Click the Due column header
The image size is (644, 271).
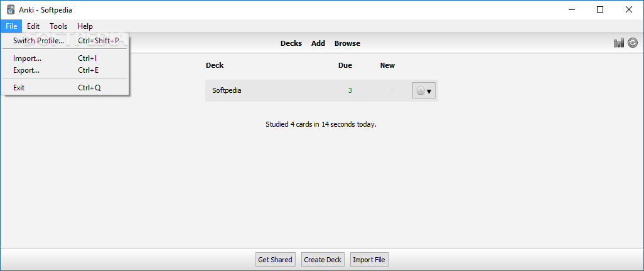point(345,65)
